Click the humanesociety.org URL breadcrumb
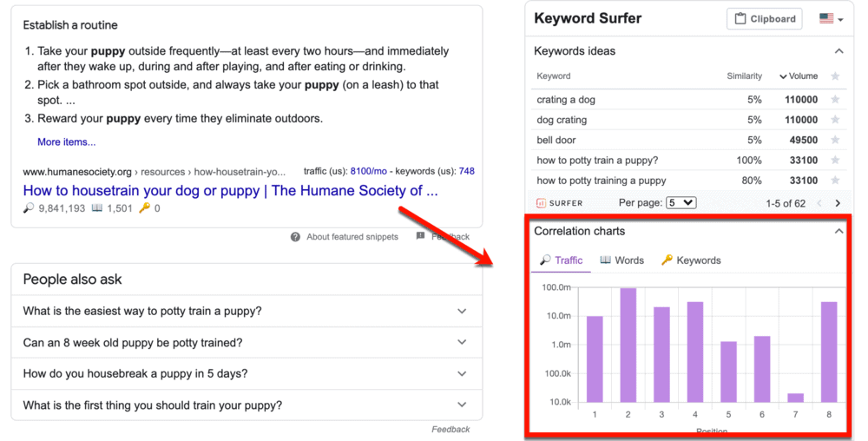 coord(155,172)
